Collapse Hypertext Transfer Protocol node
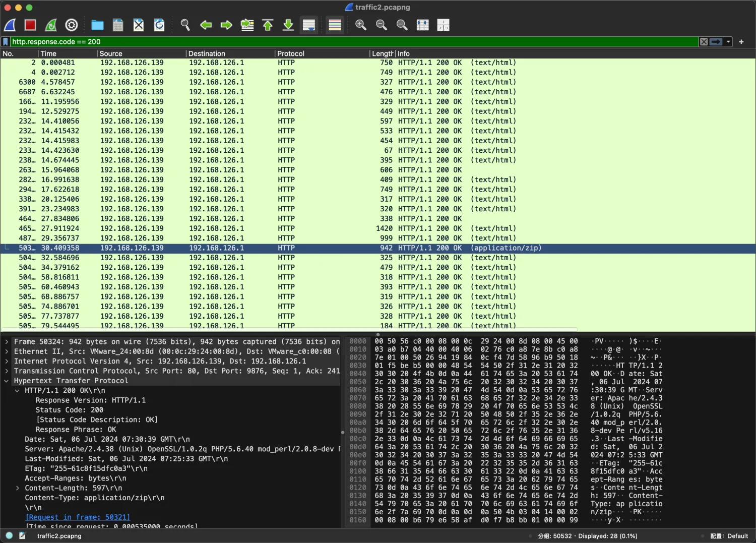 tap(7, 381)
